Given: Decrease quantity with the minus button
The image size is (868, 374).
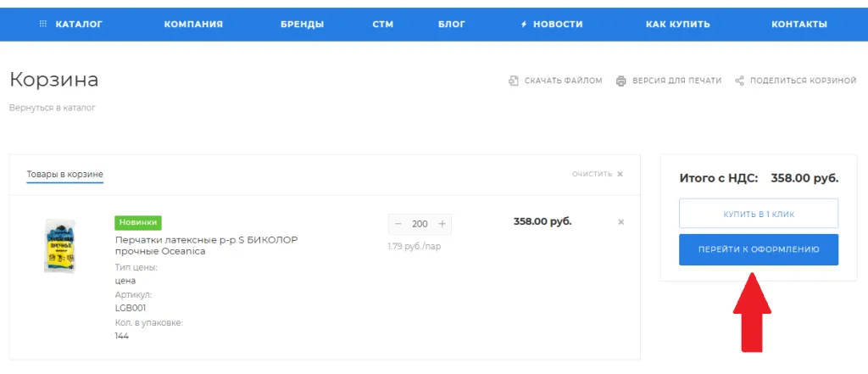Looking at the screenshot, I should click(398, 224).
